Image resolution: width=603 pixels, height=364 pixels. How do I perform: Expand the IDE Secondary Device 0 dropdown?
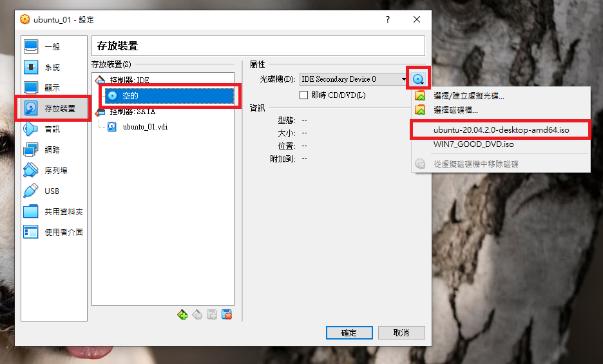pyautogui.click(x=354, y=79)
